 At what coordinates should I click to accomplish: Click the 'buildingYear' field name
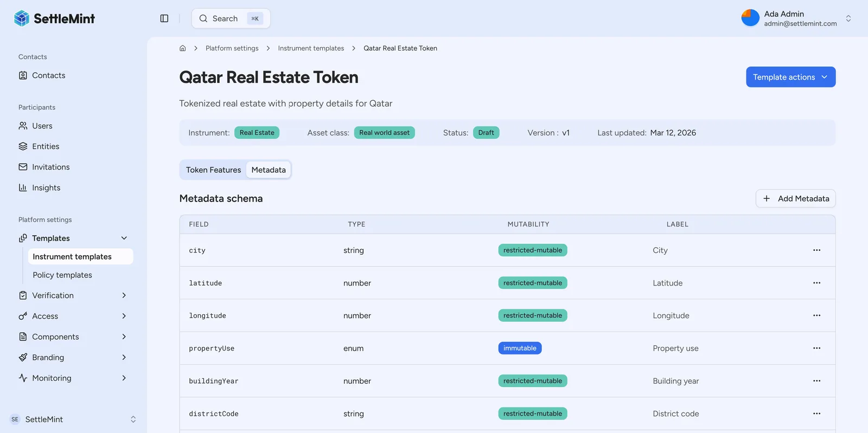214,381
